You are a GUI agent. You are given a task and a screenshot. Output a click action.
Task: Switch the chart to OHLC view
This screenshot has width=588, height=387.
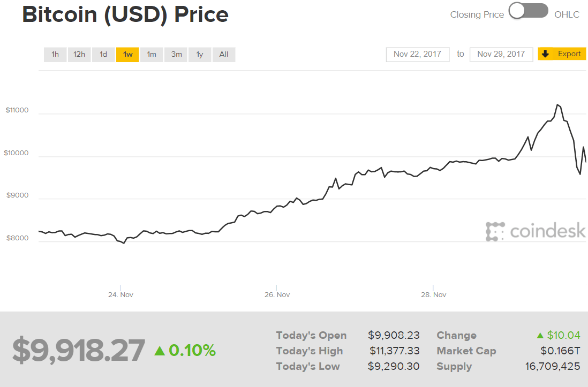tap(537, 11)
